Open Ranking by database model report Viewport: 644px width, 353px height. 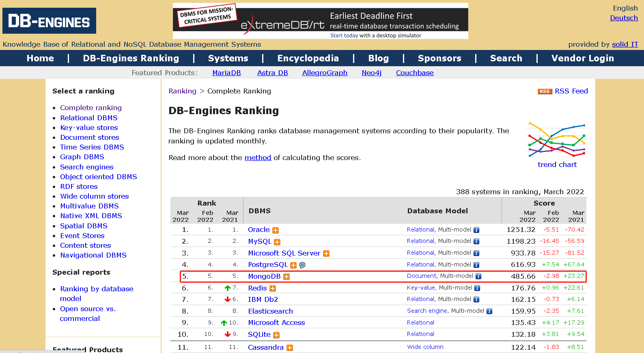(97, 294)
